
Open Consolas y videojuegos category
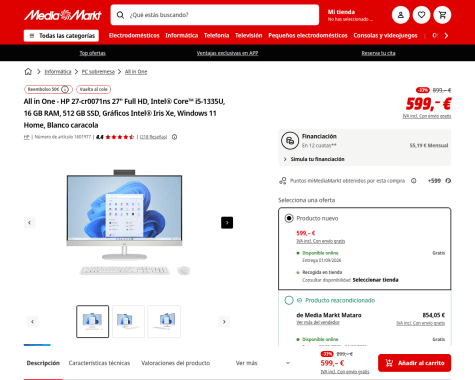385,36
